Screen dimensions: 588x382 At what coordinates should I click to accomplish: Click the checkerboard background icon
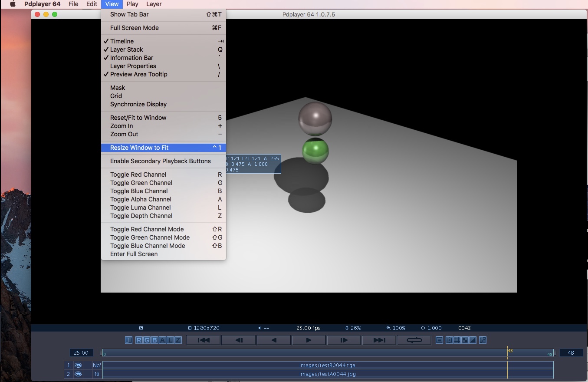tap(465, 340)
